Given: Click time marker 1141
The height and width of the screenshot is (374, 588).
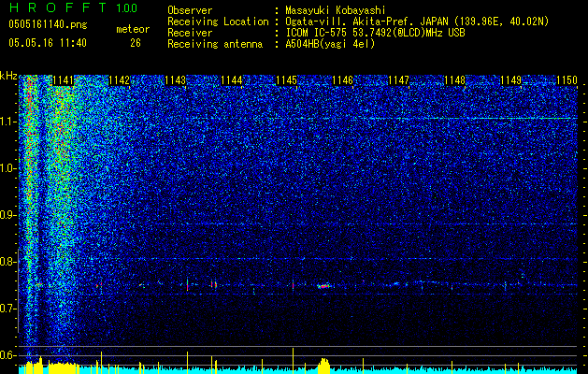Looking at the screenshot, I should [63, 80].
